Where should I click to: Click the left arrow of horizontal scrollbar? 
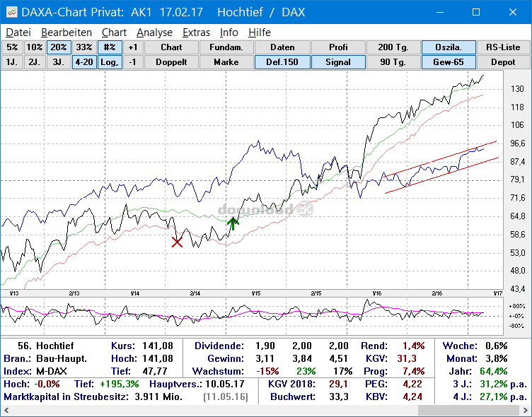click(6, 411)
